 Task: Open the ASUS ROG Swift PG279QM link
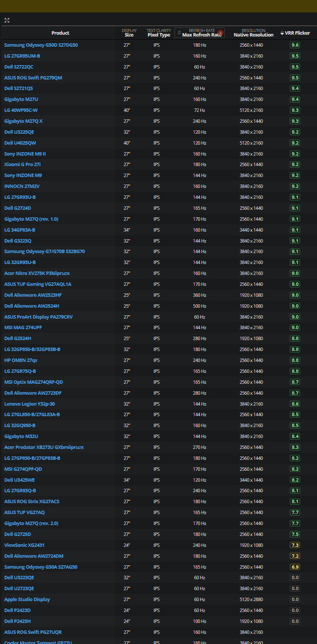tap(33, 78)
